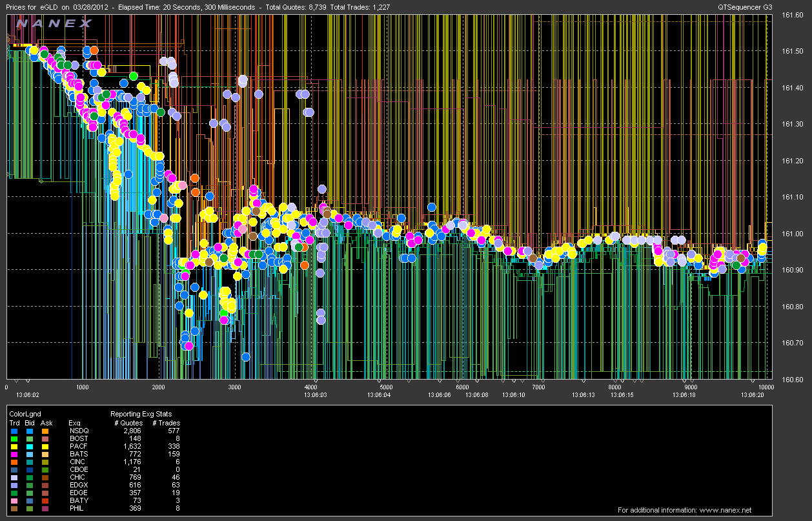
Task: Pick the PHIL ask color swatch
Action: (45, 509)
